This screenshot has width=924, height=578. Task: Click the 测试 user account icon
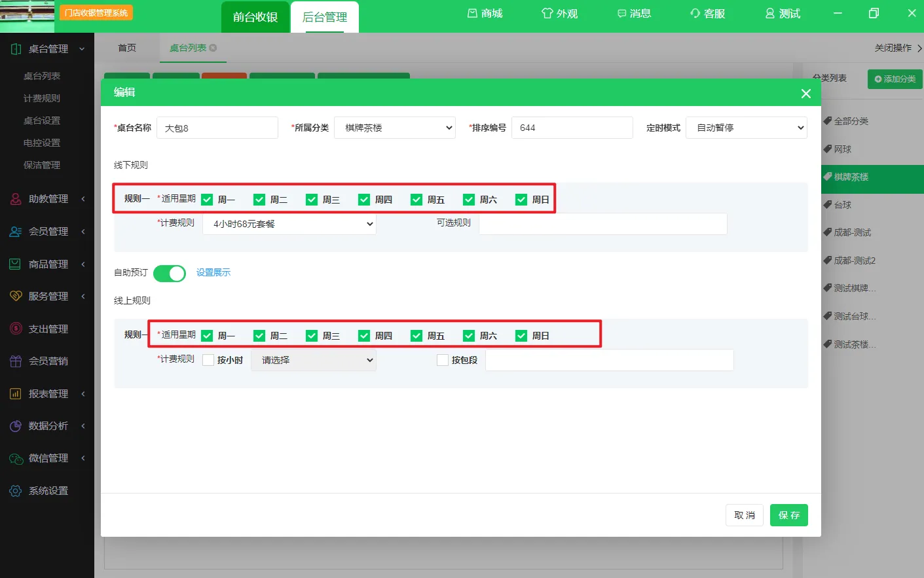pos(770,13)
